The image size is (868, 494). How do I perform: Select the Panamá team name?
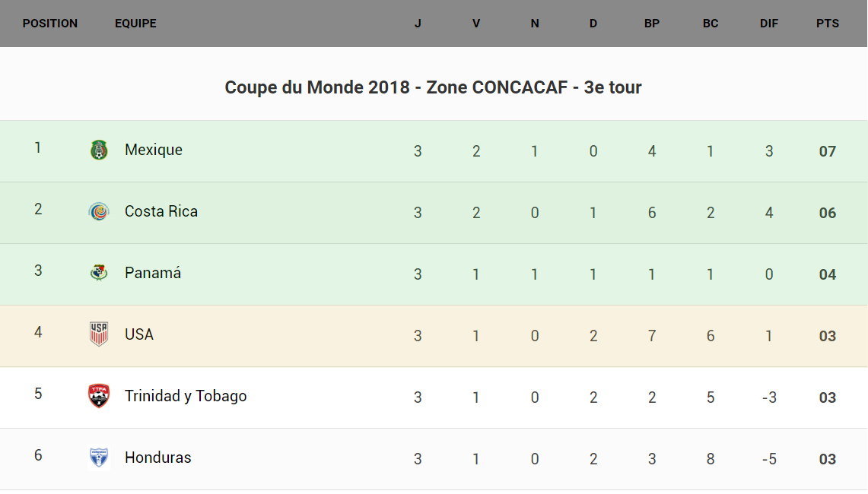(153, 273)
